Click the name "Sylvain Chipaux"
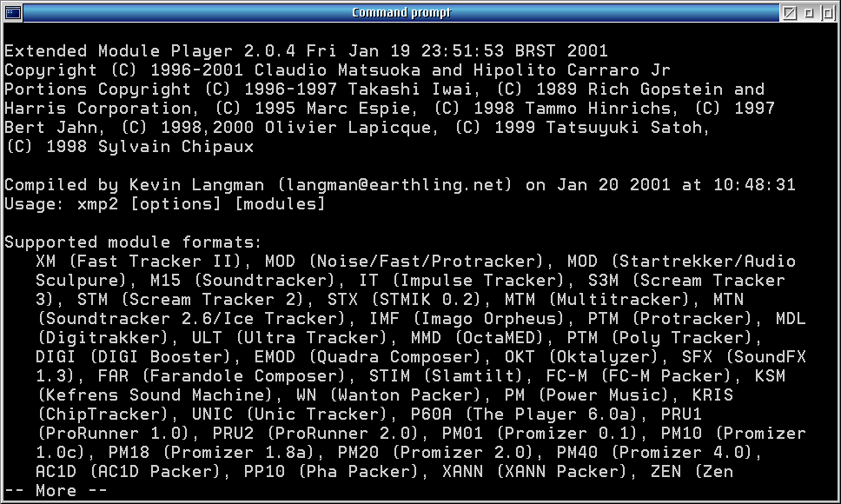841x504 pixels. pos(175,147)
